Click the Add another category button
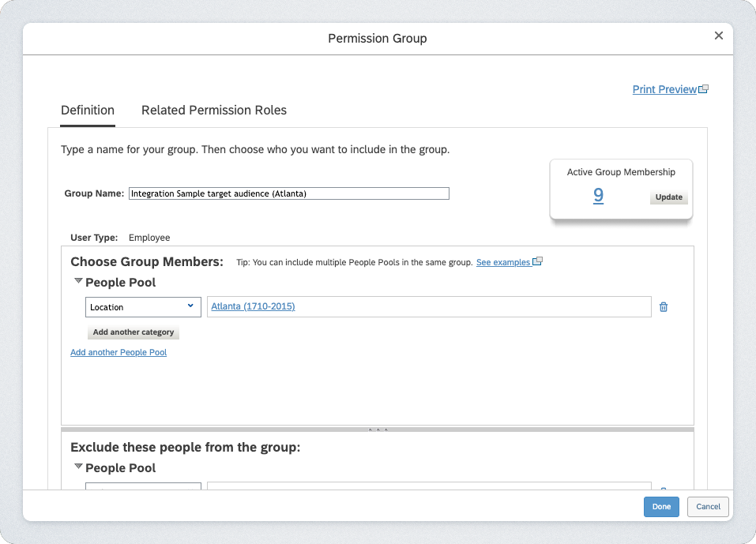 (134, 332)
